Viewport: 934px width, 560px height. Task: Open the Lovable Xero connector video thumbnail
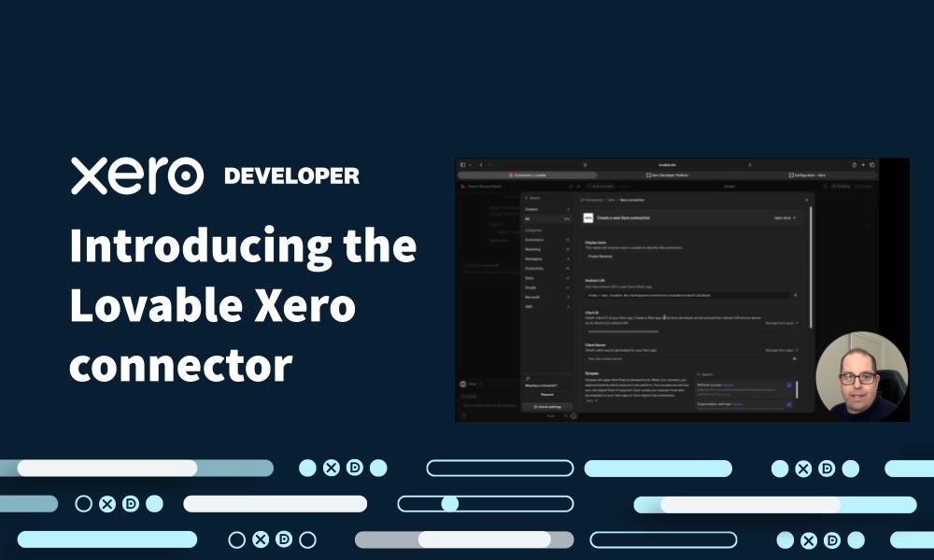(x=682, y=290)
